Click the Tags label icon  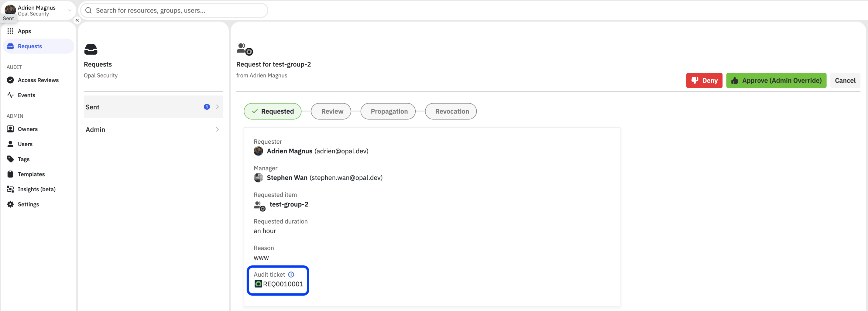[10, 159]
